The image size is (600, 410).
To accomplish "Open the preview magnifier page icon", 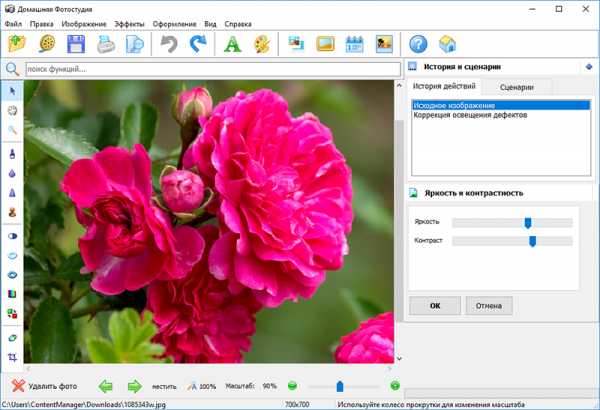I will click(x=135, y=44).
